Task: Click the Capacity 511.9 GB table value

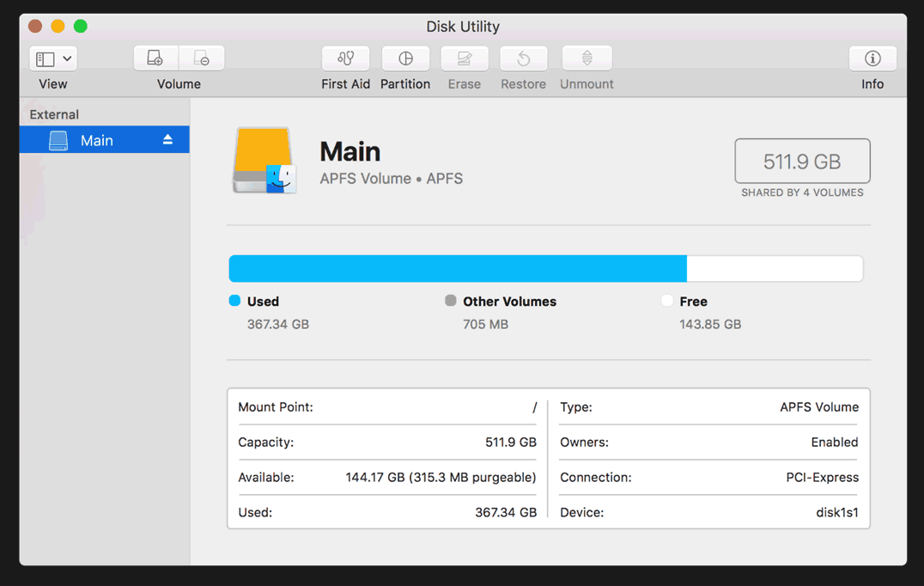Action: click(511, 443)
